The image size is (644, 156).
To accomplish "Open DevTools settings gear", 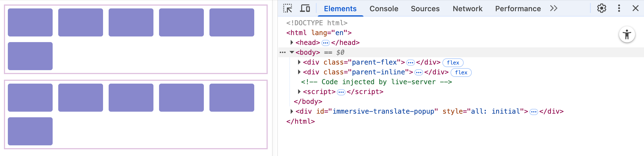I will pyautogui.click(x=602, y=8).
